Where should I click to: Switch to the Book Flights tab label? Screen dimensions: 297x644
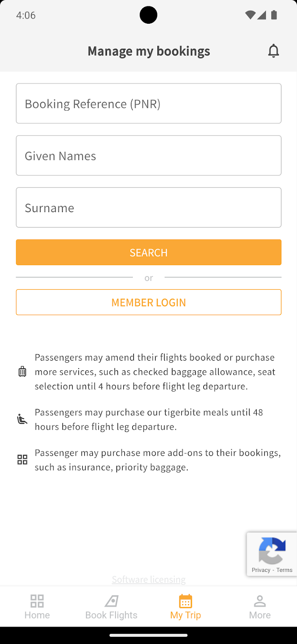click(x=111, y=615)
